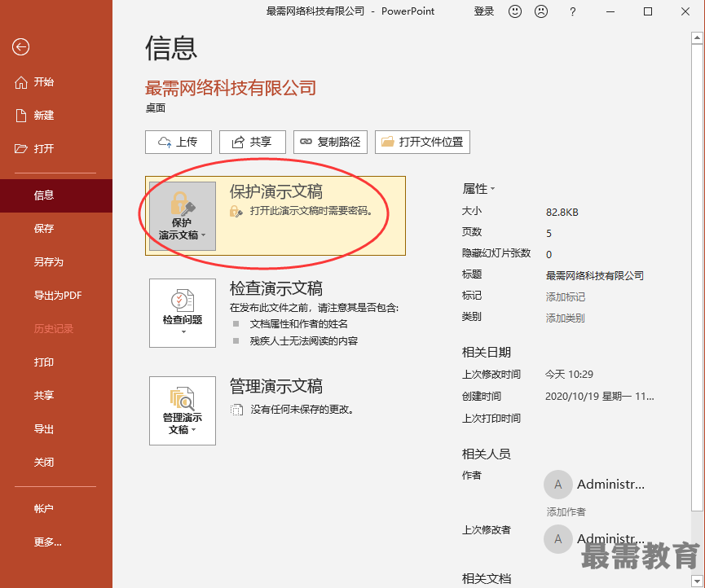Maximize the PowerPoint window
This screenshot has width=705, height=588.
[x=648, y=11]
